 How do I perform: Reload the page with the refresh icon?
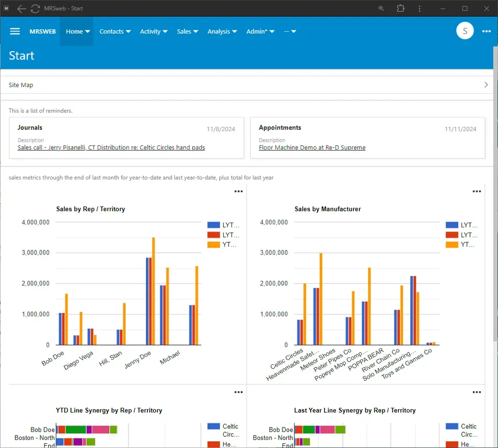[x=35, y=9]
